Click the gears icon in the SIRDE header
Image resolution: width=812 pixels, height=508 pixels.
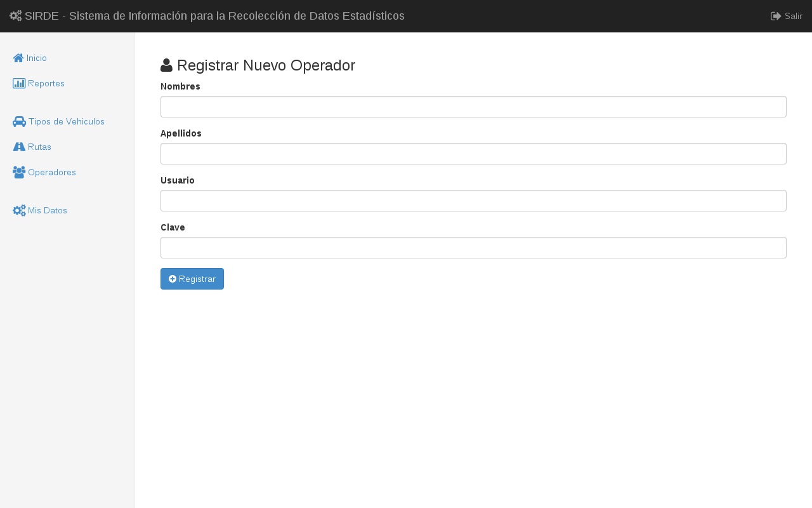pyautogui.click(x=16, y=16)
